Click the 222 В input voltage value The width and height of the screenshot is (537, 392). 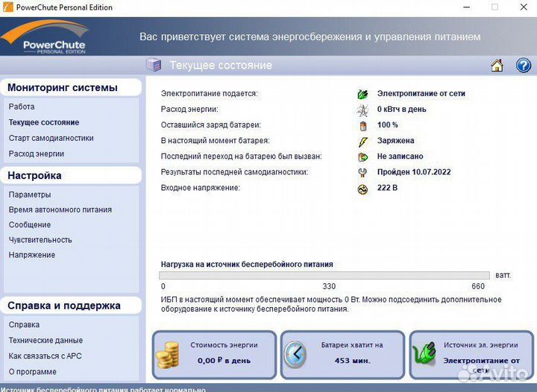pyautogui.click(x=387, y=188)
